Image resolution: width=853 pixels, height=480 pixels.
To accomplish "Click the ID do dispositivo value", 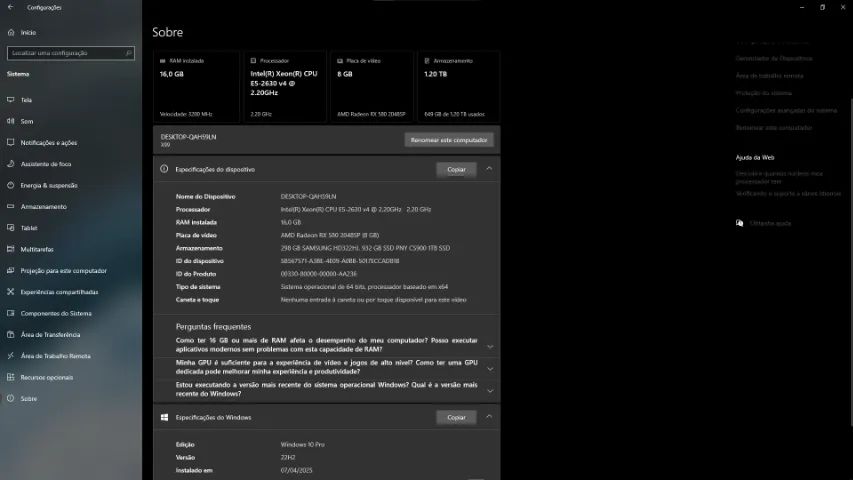I will pyautogui.click(x=340, y=261).
